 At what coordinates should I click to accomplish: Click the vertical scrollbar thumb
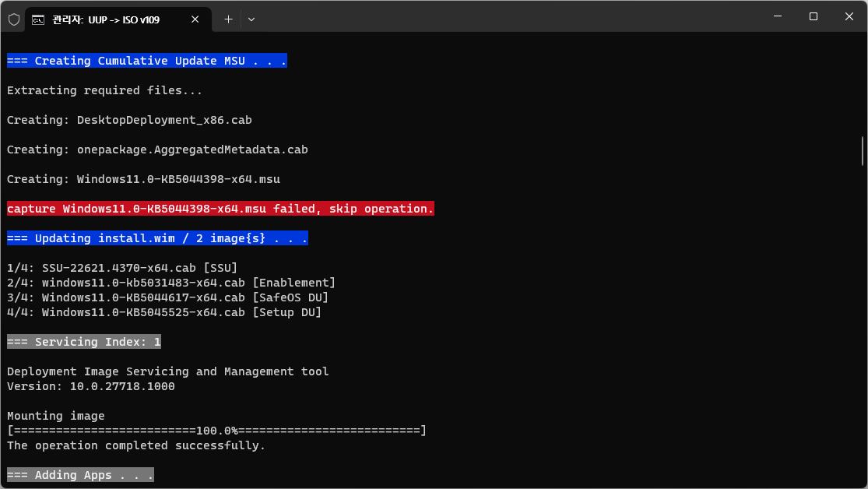click(x=863, y=150)
